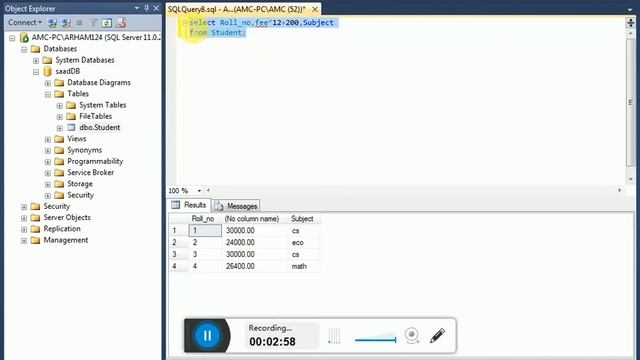Click the Activity Monitor icon in Object Explorer
This screenshot has height=360, width=640.
tap(121, 23)
